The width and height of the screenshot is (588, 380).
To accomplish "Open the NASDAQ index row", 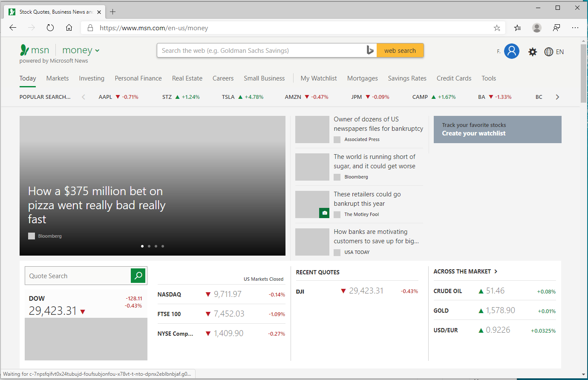I will [221, 294].
